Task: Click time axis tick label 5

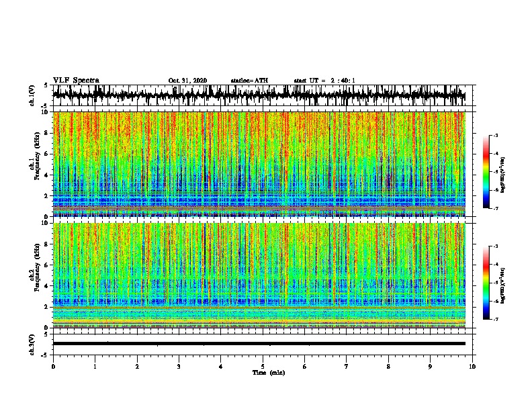Action: point(263,367)
